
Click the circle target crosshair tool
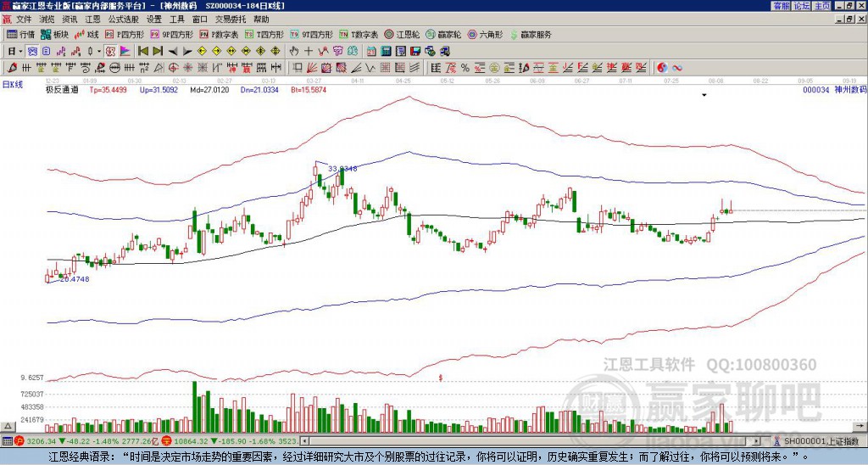173,68
